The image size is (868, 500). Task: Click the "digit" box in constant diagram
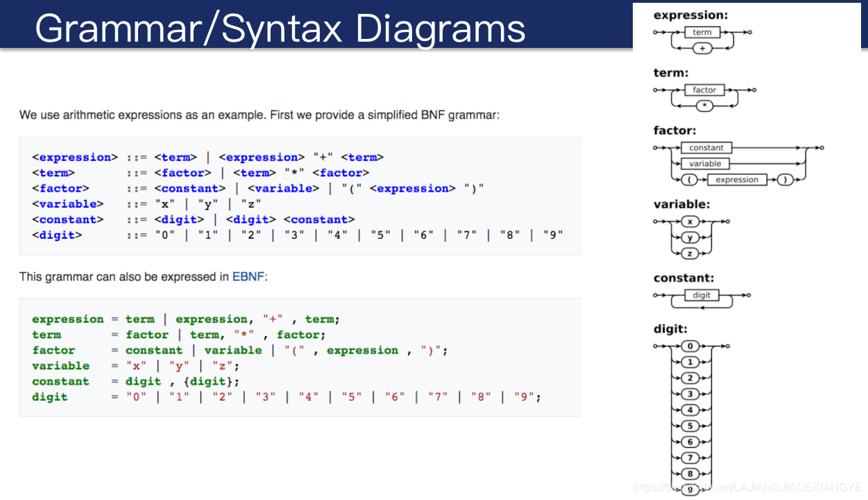(x=701, y=295)
